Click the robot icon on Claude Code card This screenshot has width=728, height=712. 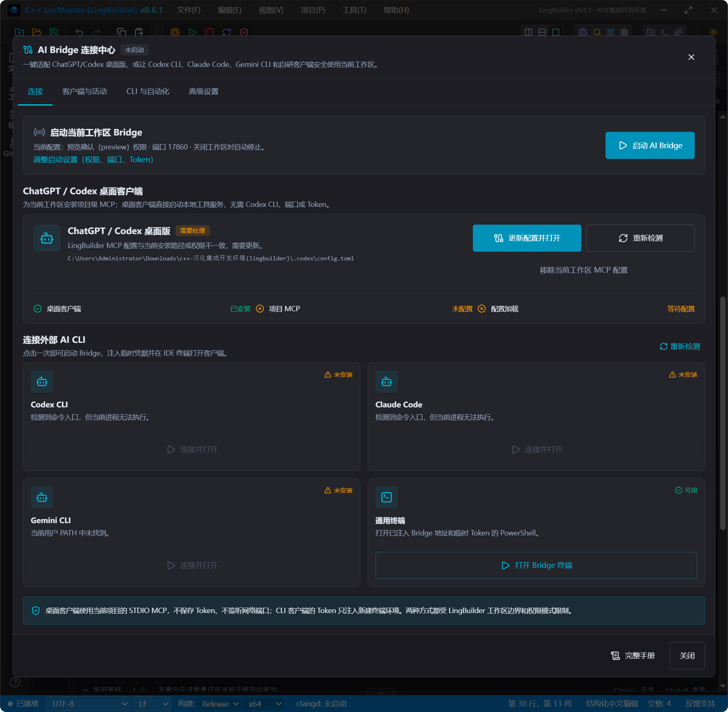(387, 382)
